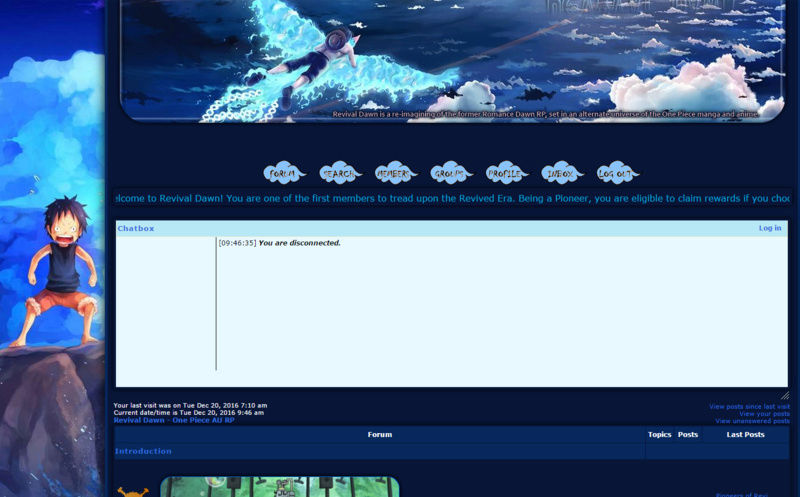Open the Groups cloud navigation button
Image resolution: width=800 pixels, height=497 pixels.
coord(451,173)
